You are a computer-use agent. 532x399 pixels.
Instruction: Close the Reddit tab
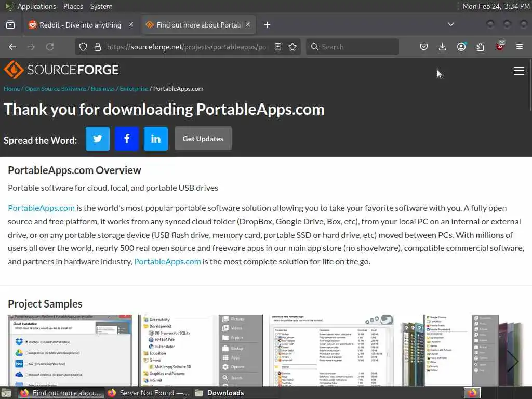tap(130, 24)
